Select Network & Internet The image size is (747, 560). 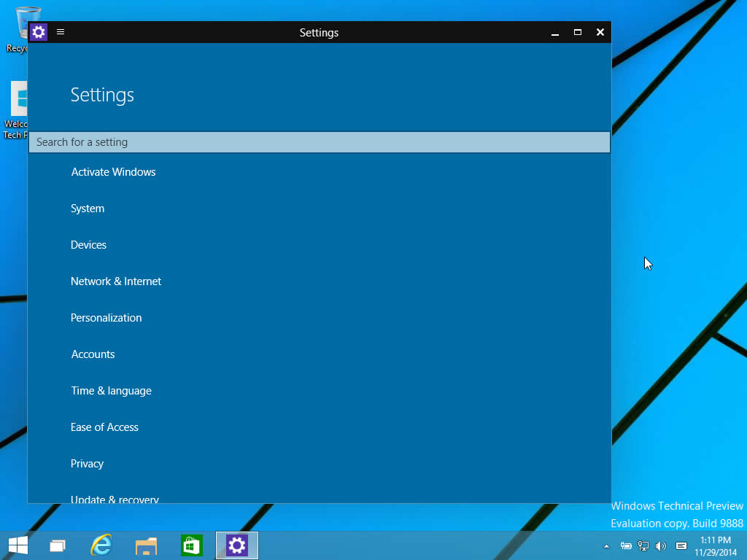click(x=116, y=281)
